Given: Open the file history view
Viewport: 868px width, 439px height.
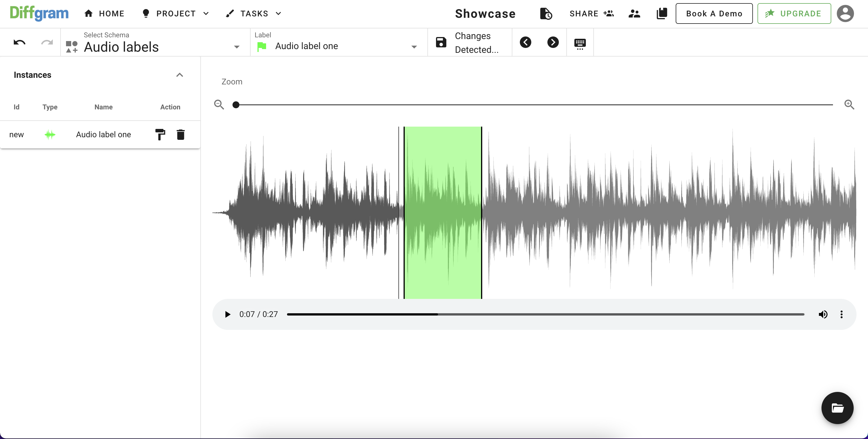Looking at the screenshot, I should coord(546,13).
